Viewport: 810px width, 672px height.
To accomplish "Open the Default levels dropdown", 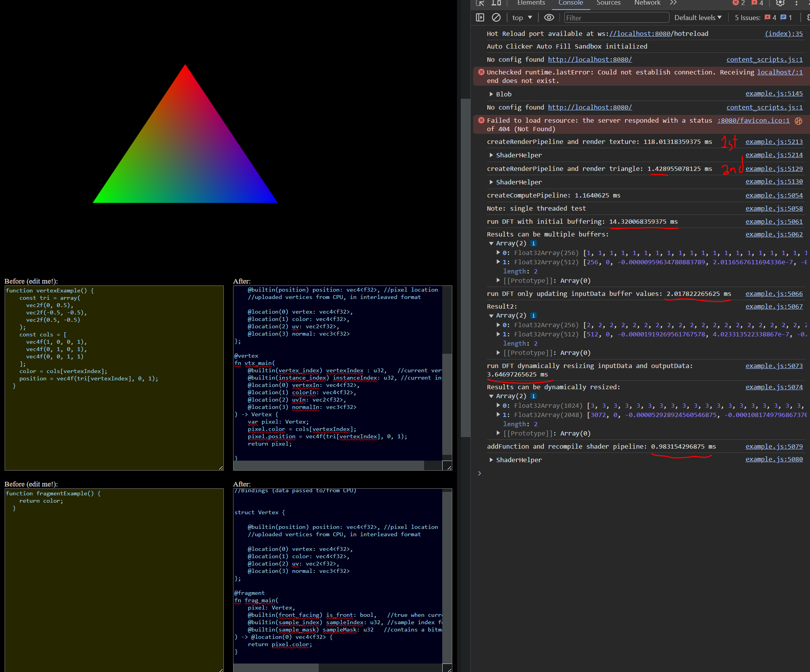I will click(x=698, y=18).
